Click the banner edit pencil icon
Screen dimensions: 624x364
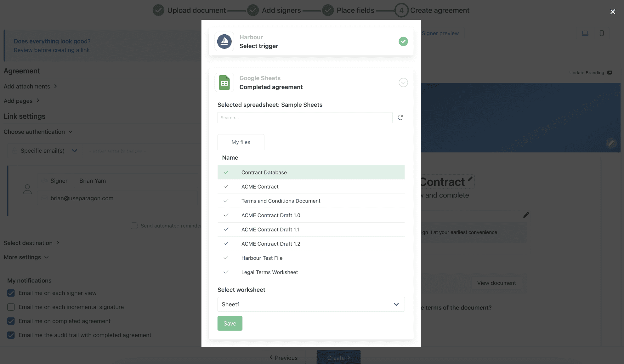pyautogui.click(x=611, y=143)
